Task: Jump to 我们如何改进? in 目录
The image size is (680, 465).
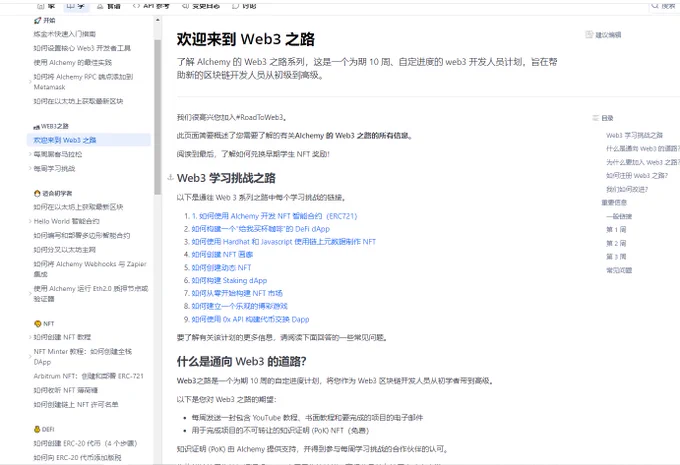Action: point(627,190)
